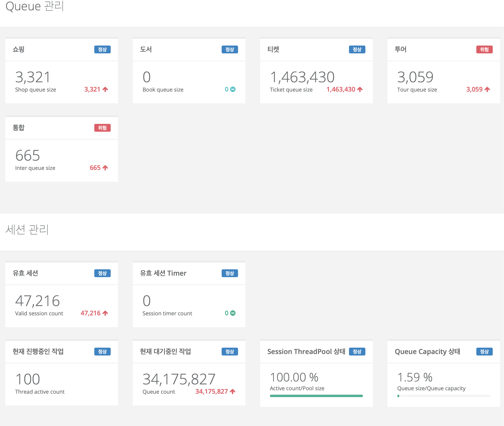Click the red up arrow in Tour queue card

coord(487,89)
